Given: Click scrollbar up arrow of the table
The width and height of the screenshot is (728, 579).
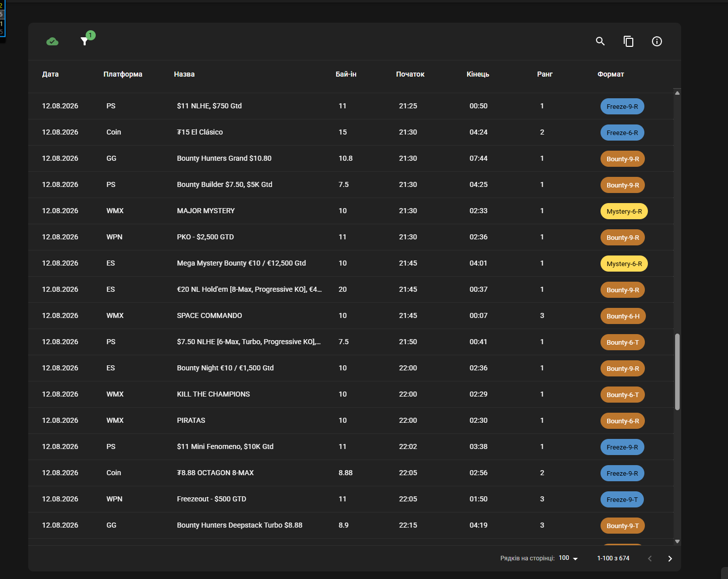Looking at the screenshot, I should (677, 93).
